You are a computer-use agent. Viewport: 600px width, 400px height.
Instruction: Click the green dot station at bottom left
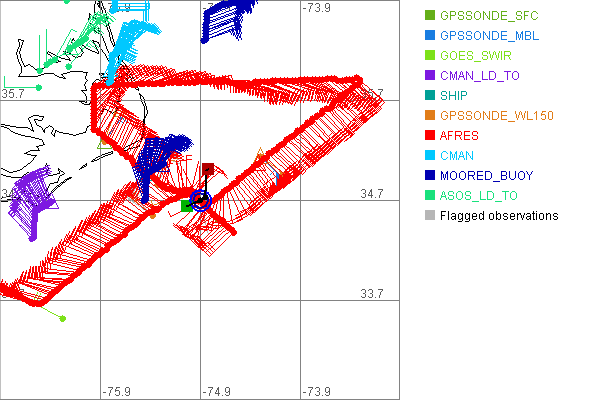pos(62,319)
